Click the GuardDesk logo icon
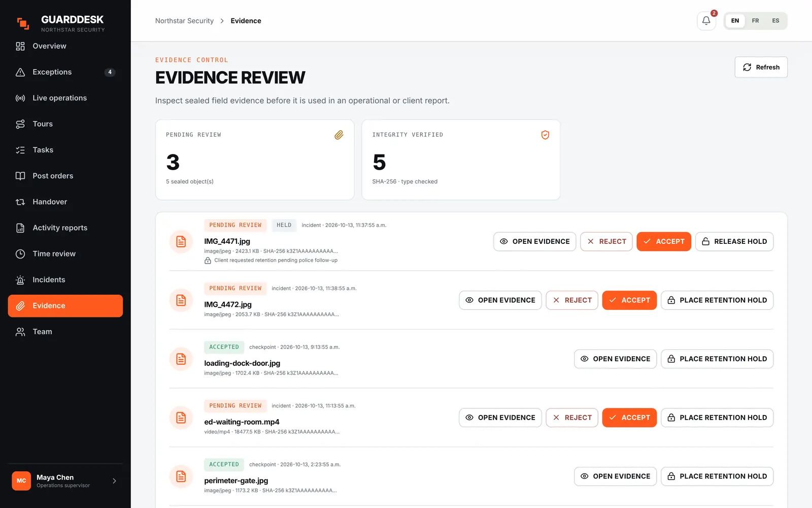Image resolution: width=812 pixels, height=508 pixels. pos(23,23)
